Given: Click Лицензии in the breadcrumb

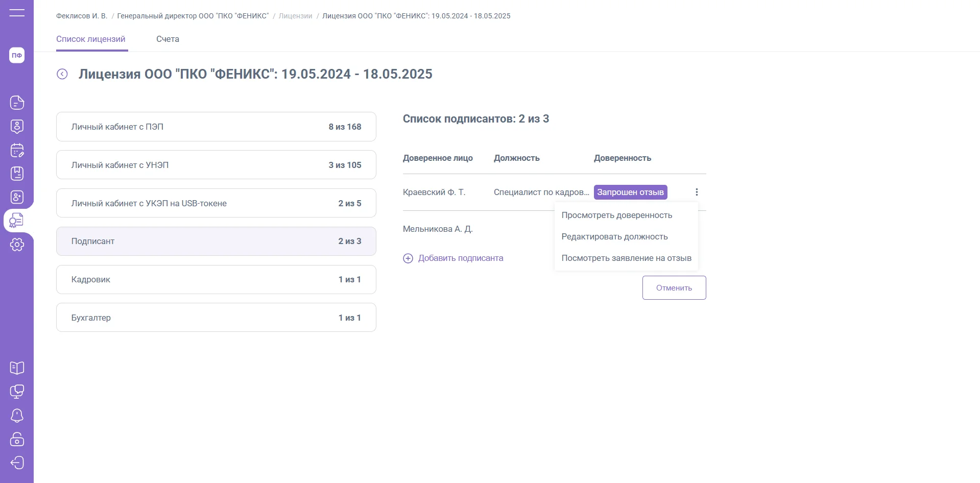Looking at the screenshot, I should [295, 16].
